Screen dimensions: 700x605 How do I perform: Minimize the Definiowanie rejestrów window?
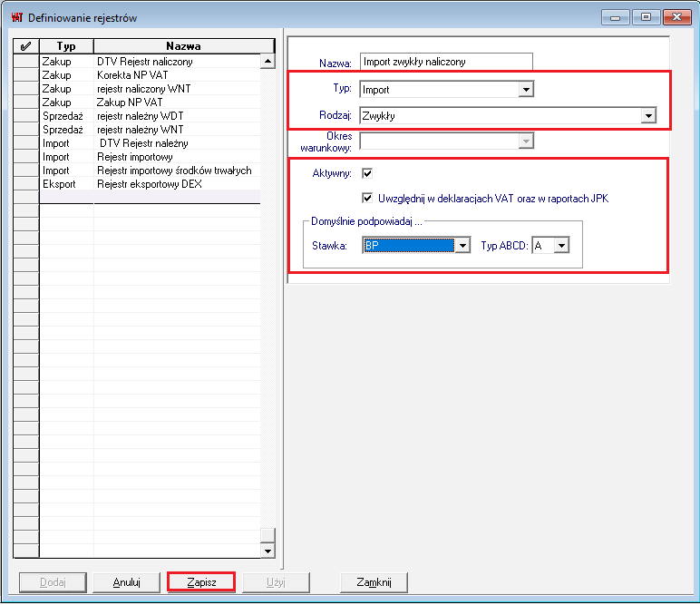[615, 17]
